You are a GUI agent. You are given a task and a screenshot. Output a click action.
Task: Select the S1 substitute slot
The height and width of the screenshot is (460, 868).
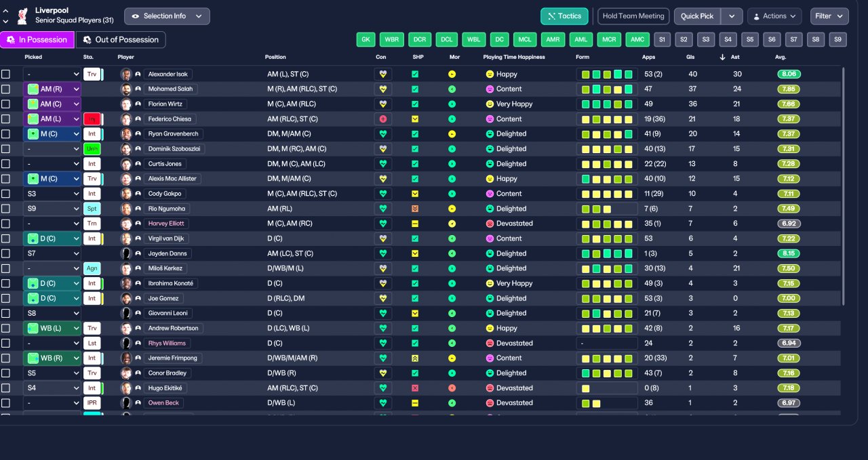(663, 39)
